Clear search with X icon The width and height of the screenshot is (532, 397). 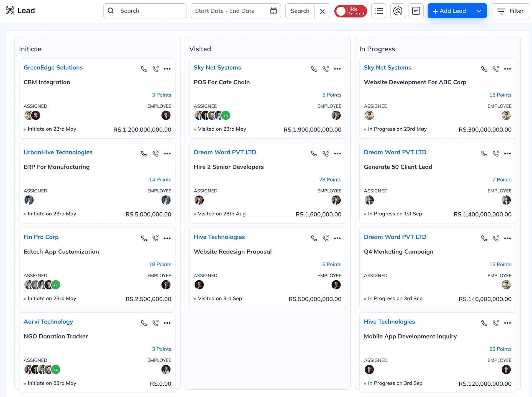[x=322, y=11]
